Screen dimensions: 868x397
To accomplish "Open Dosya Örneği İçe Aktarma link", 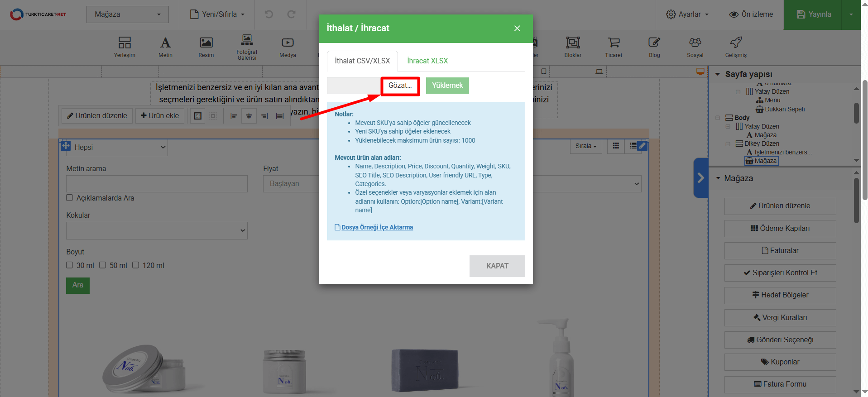I will 377,227.
